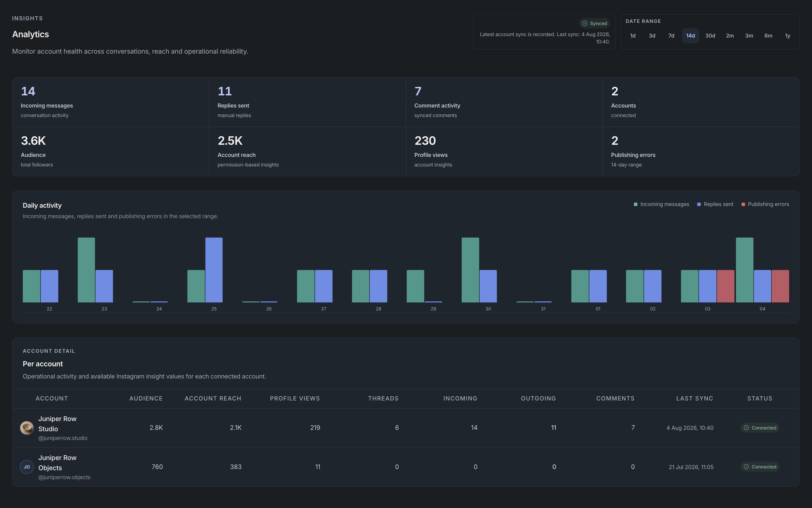Screen dimensions: 812x508
Task: Sort by PROFILE VIEWS column header
Action: 295,398
